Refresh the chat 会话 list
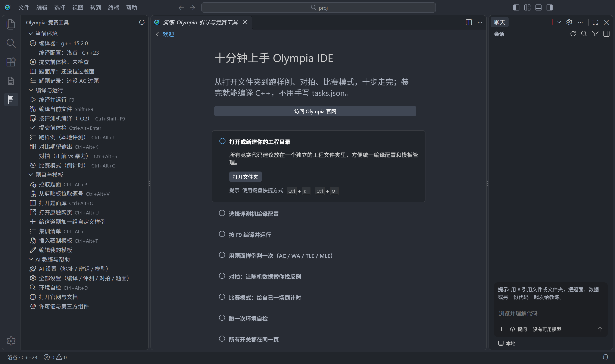Viewport: 615px width, 364px height. click(573, 34)
